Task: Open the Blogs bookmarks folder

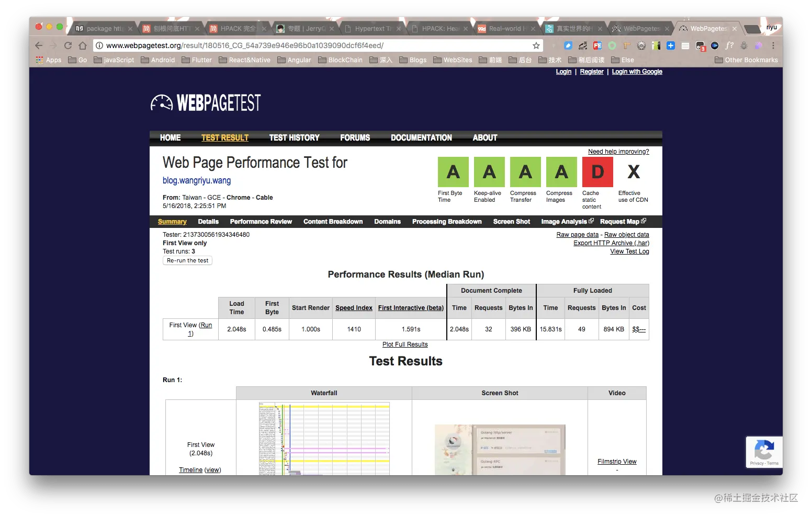Action: click(x=413, y=60)
